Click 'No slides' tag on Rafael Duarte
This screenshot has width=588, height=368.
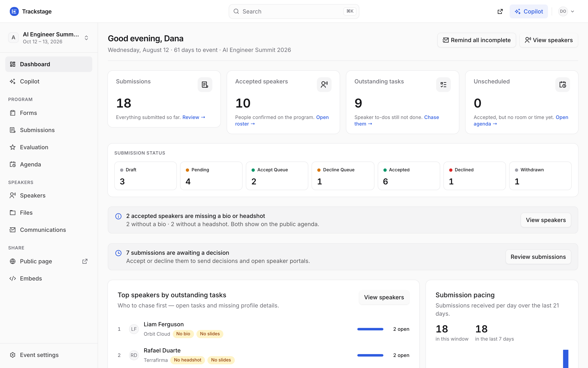pos(221,360)
